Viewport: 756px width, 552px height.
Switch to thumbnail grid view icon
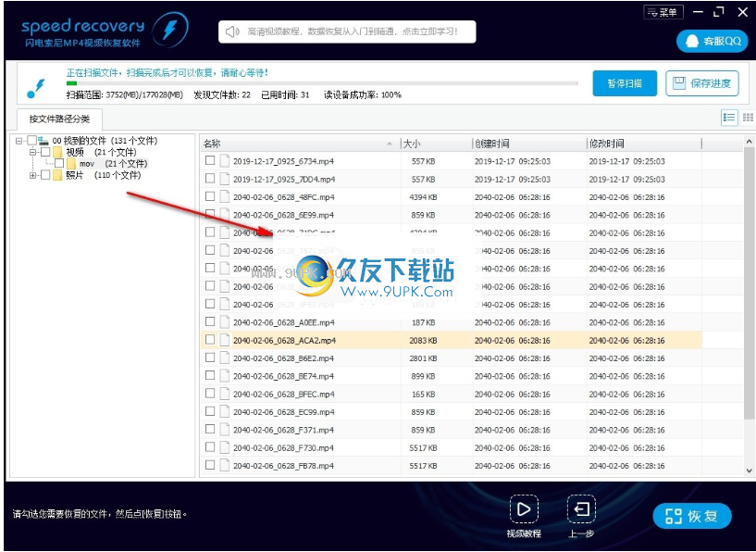pos(748,118)
